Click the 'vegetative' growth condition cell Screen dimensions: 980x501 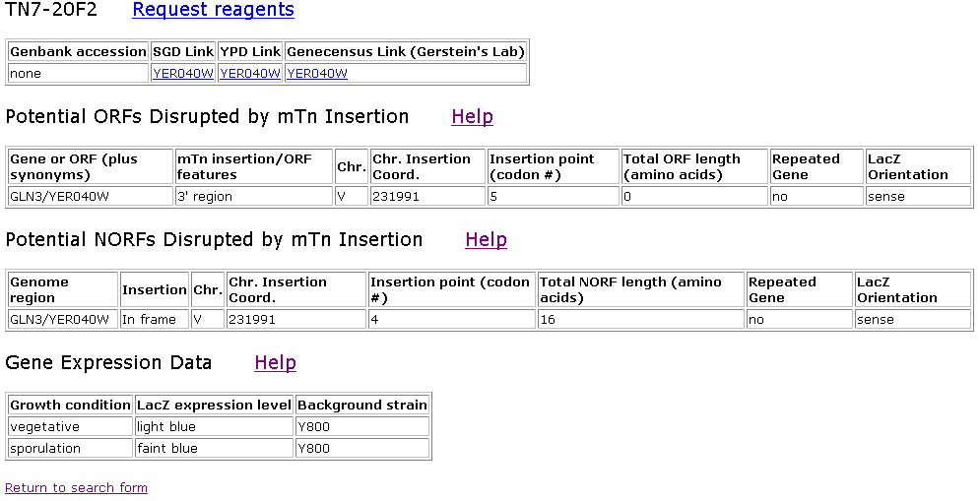tap(44, 426)
